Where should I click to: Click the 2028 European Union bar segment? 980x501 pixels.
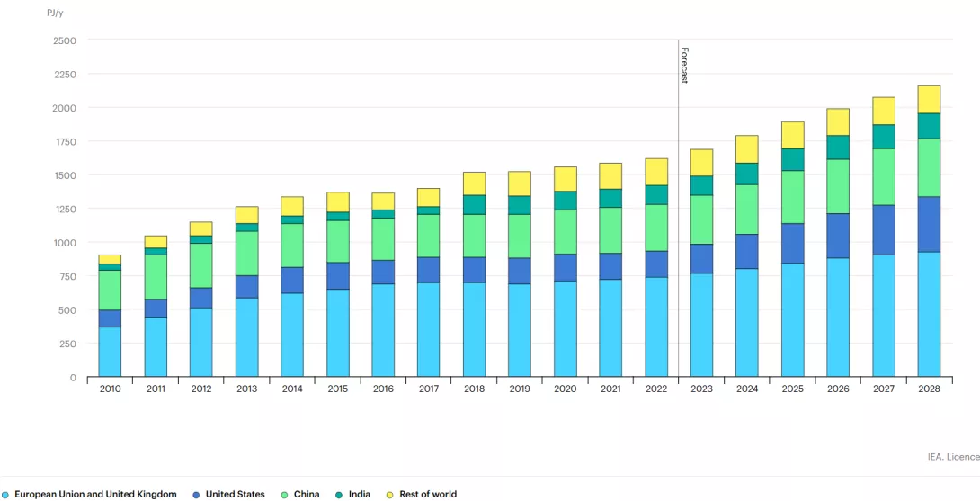pyautogui.click(x=930, y=314)
